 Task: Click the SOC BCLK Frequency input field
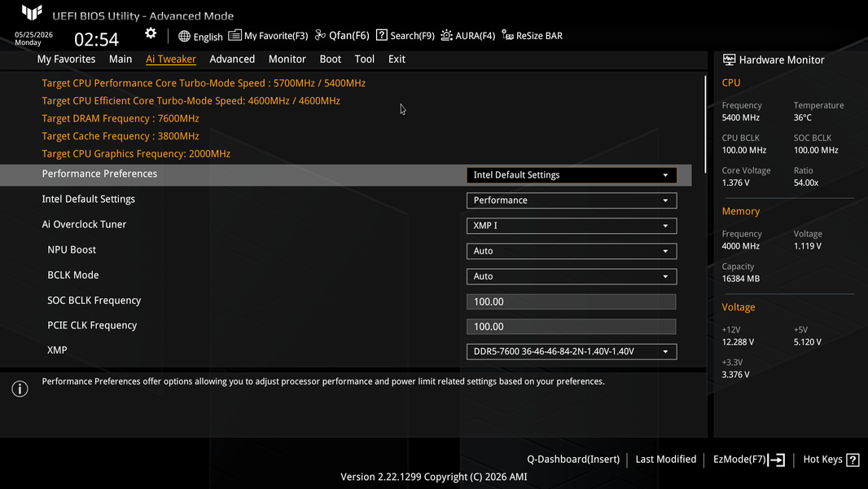pyautogui.click(x=571, y=302)
